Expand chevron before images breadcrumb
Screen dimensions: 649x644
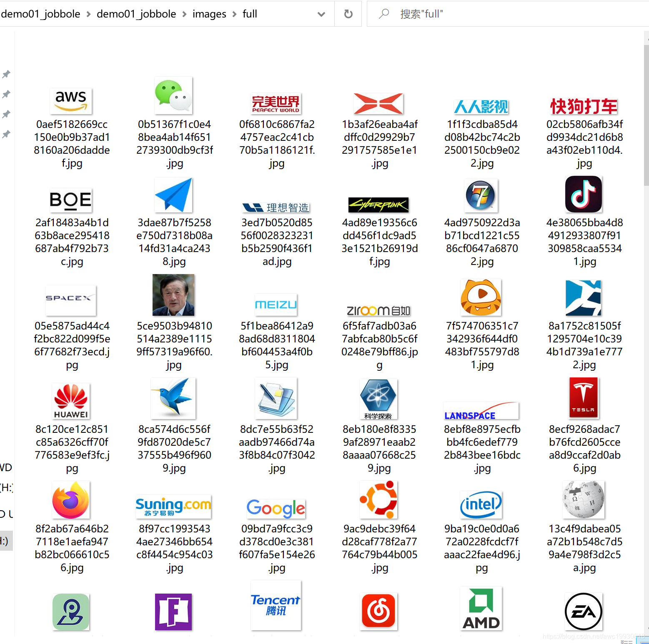coord(184,14)
